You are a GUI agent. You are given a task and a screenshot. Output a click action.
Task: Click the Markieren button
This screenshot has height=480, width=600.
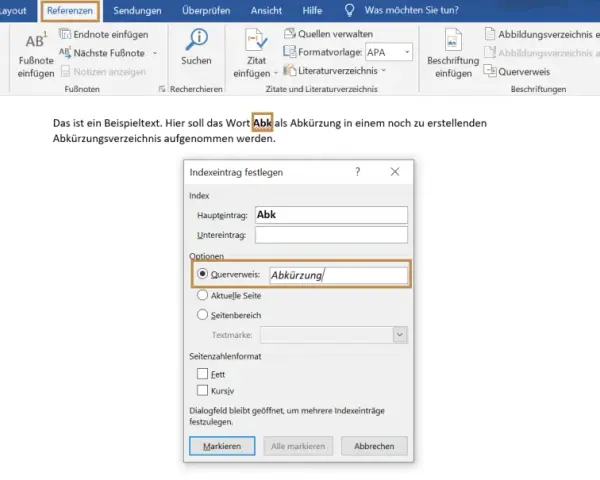[x=222, y=446]
